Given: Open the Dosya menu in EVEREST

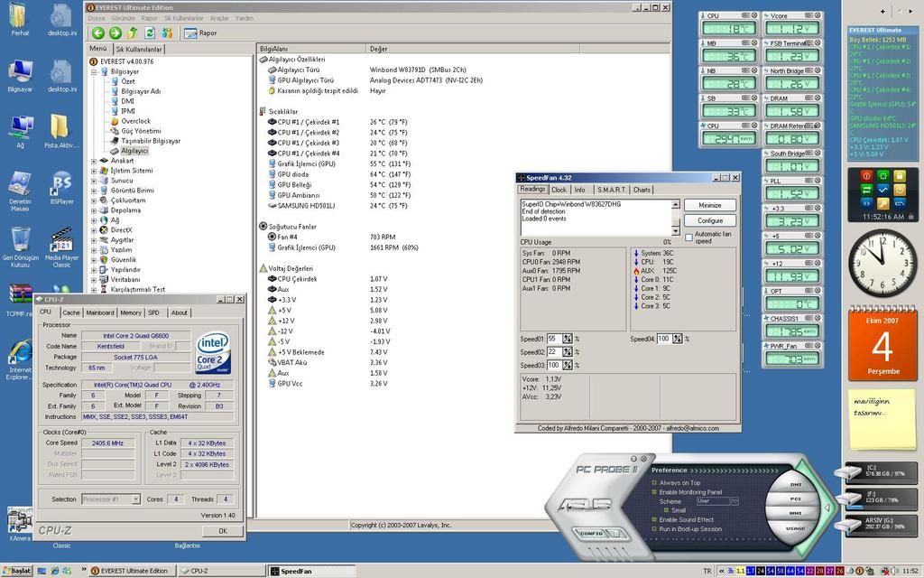Looking at the screenshot, I should coord(96,18).
